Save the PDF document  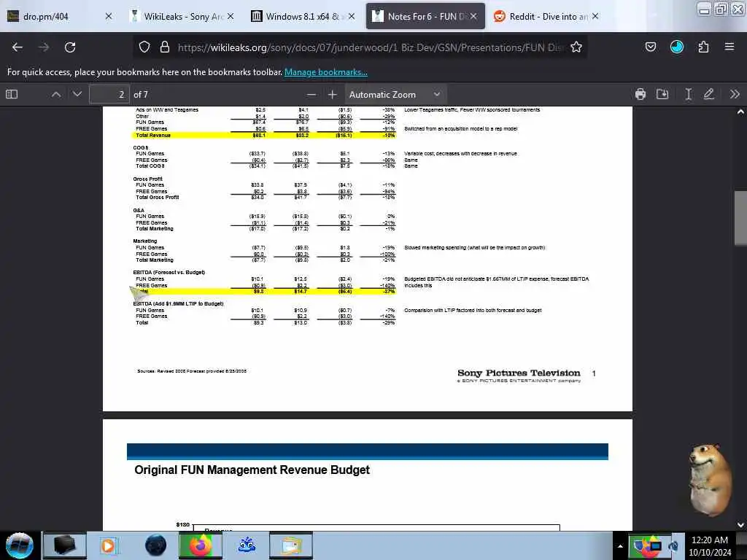pyautogui.click(x=662, y=94)
